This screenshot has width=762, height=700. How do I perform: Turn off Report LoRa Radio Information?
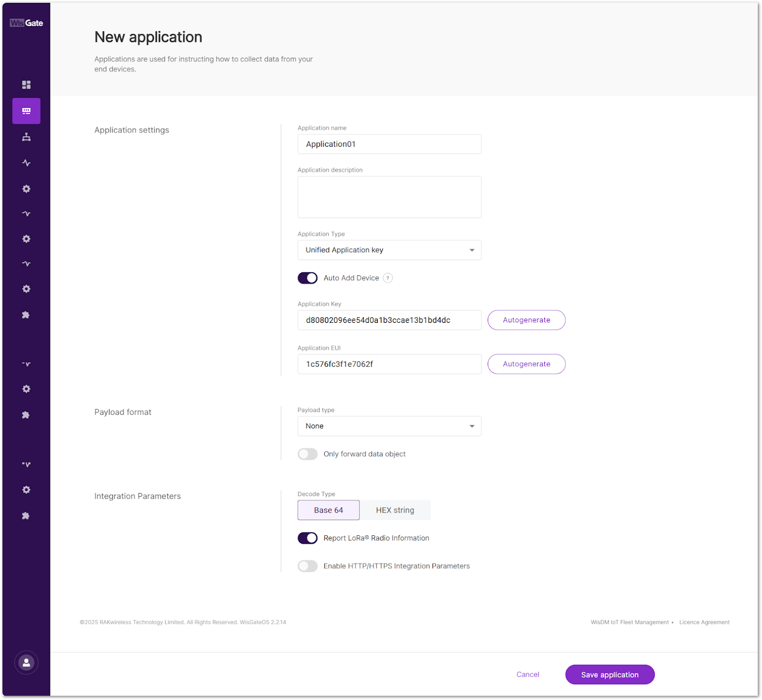[x=308, y=538]
